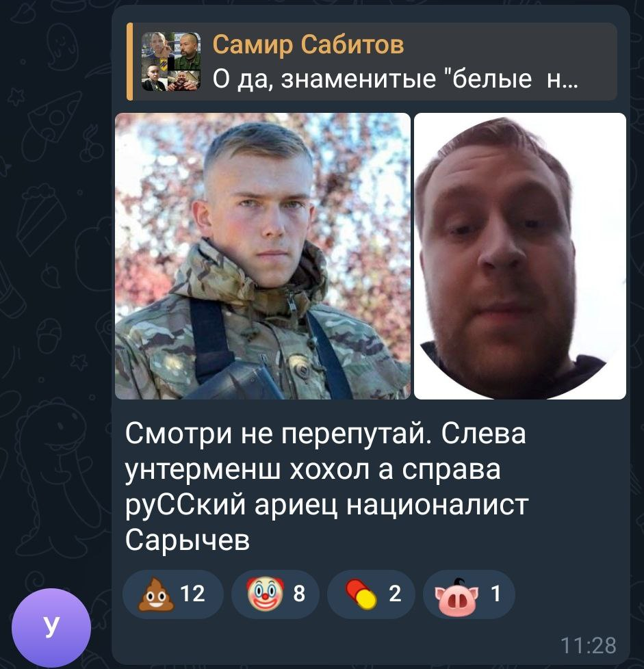Image resolution: width=644 pixels, height=669 pixels.
Task: Click the 11:28 message timestamp
Action: (589, 645)
